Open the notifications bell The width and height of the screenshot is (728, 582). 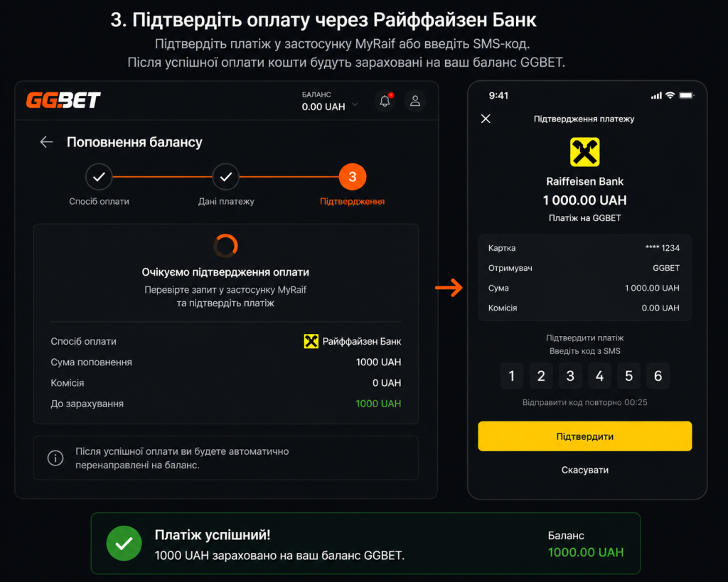click(x=385, y=101)
